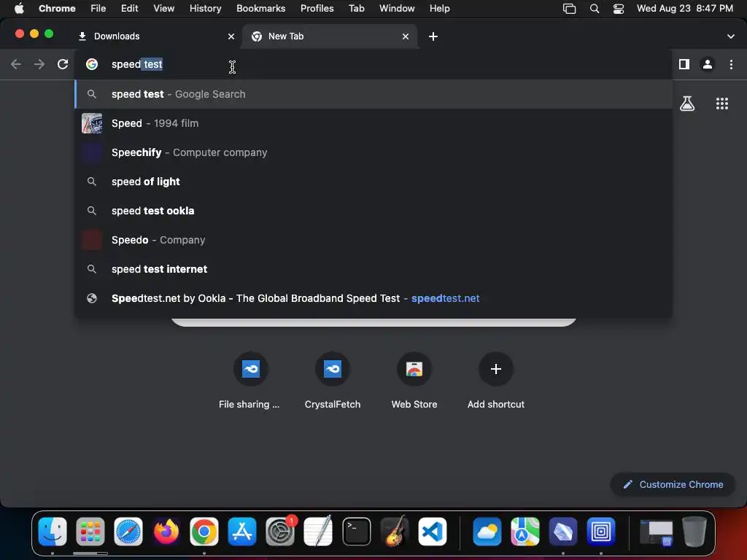The width and height of the screenshot is (747, 560).
Task: Open the Profiles menu
Action: coord(317,8)
